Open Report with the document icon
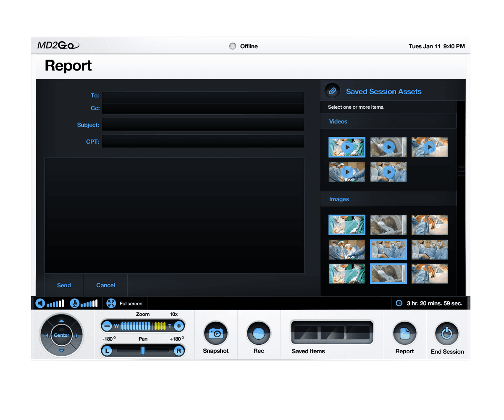This screenshot has width=504, height=420. coord(405,333)
